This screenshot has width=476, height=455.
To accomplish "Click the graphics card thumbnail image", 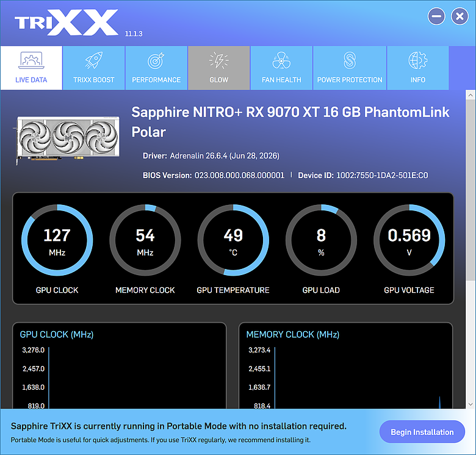I will [67, 140].
